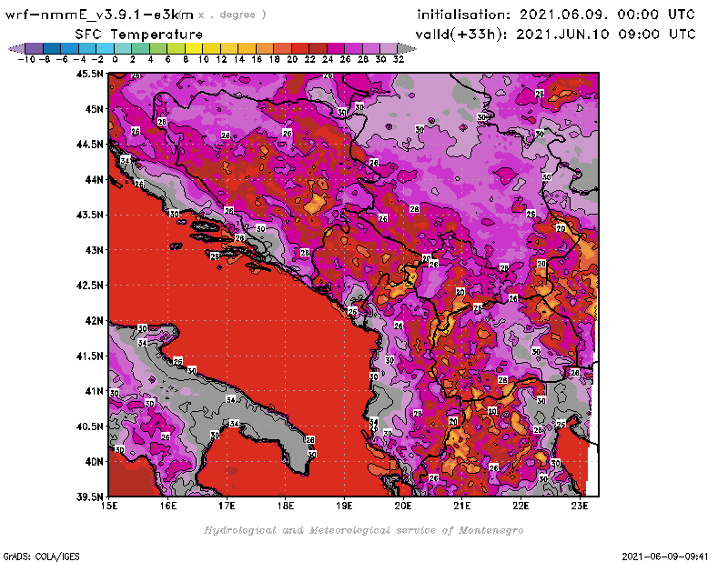The image size is (728, 562).
Task: Click the '21E' longitude label
Action: 462,506
